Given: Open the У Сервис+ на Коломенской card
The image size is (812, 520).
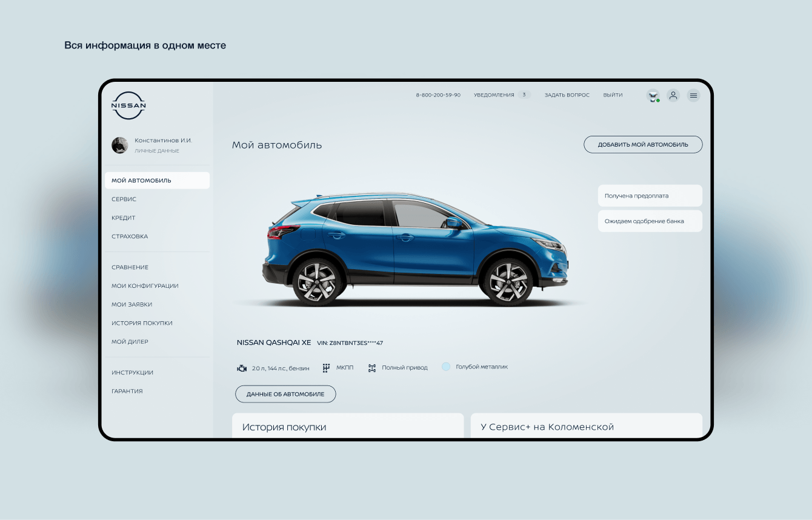Looking at the screenshot, I should point(587,425).
